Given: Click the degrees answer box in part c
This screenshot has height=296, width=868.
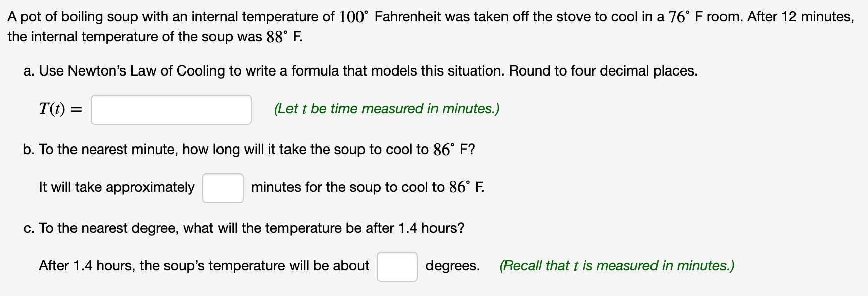Looking at the screenshot, I should point(397,266).
